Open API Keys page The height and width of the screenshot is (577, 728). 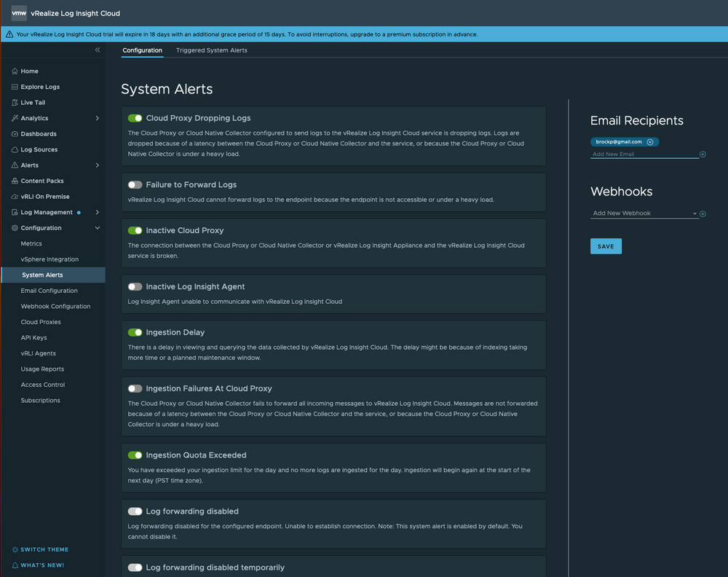pyautogui.click(x=34, y=338)
